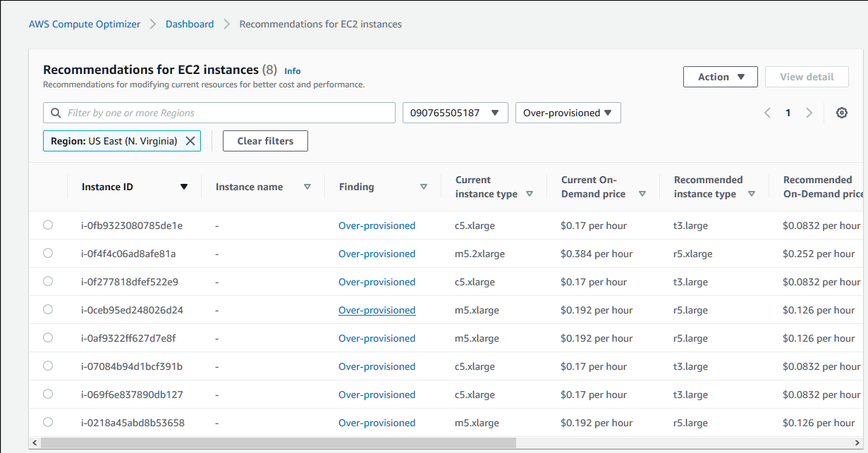868x453 pixels.
Task: Open the Info link next to the title
Action: [293, 70]
